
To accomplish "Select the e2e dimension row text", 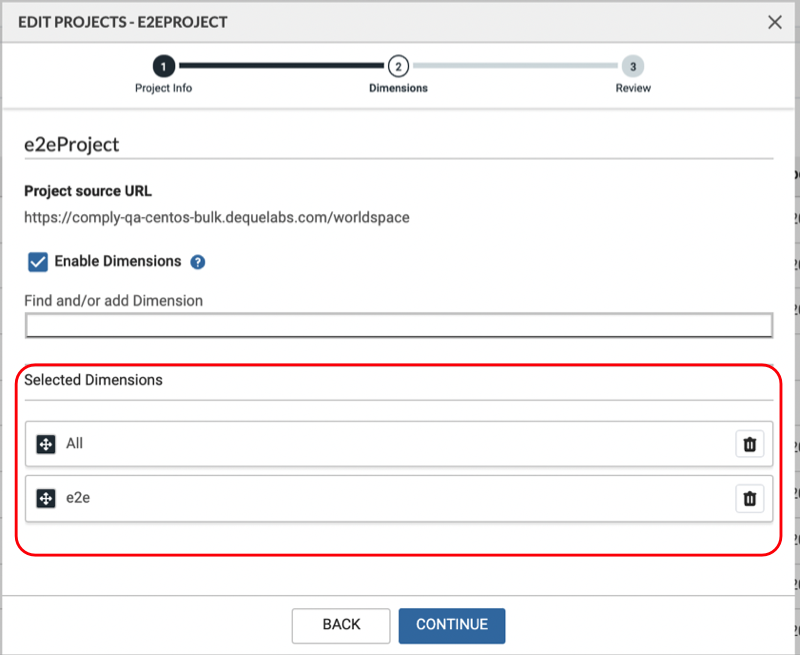I will tap(78, 498).
